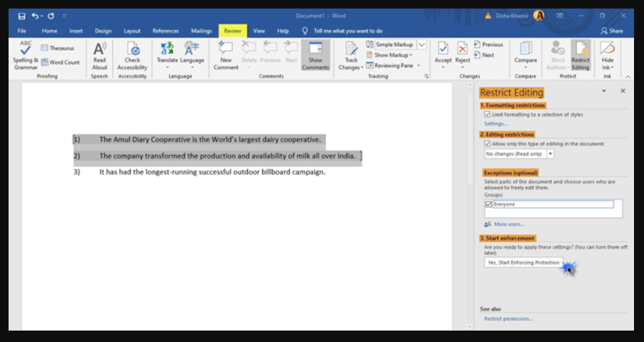
Task: Open the Simple Markup dropdown
Action: pyautogui.click(x=422, y=44)
